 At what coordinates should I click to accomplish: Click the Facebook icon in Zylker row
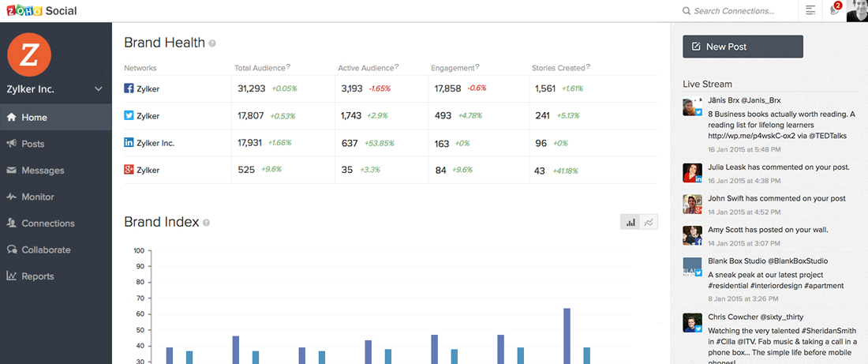[129, 88]
